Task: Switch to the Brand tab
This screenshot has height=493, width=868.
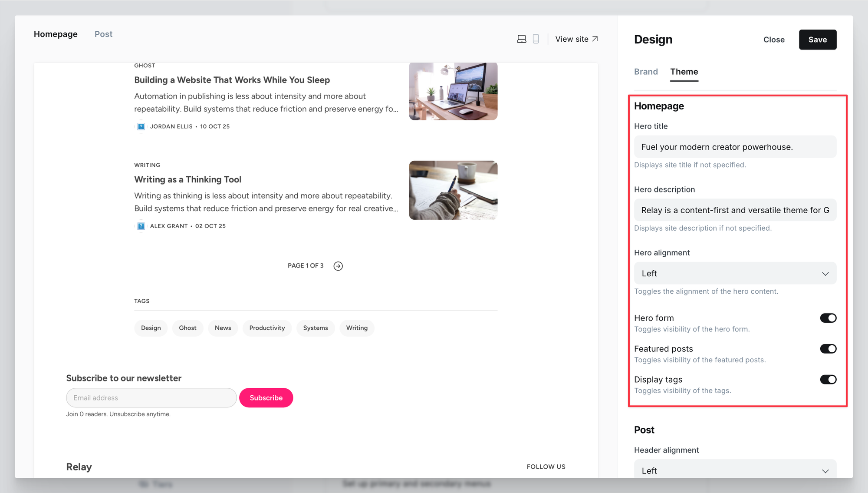Action: point(646,72)
